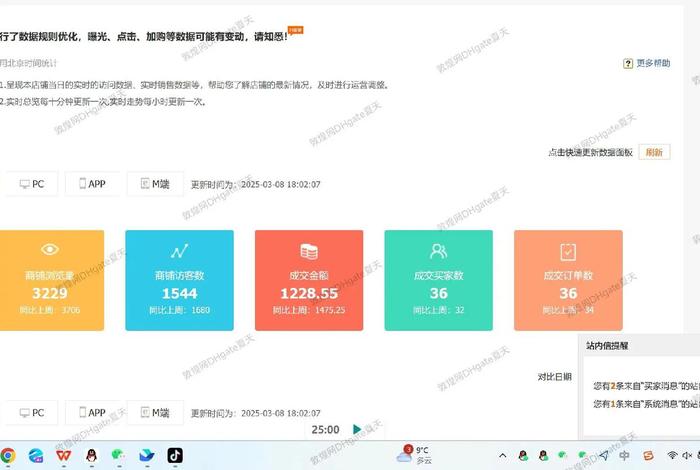
Task: Expand the system tray hidden icons chevron
Action: point(503,455)
